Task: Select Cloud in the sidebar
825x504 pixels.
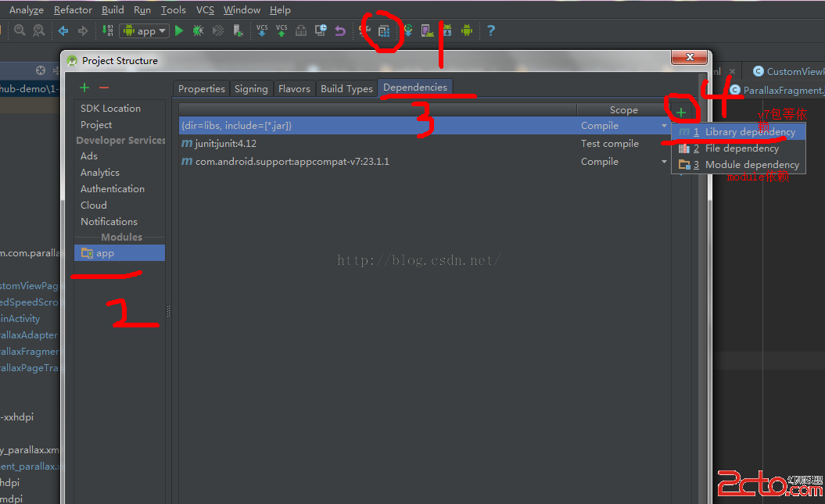Action: coord(94,205)
